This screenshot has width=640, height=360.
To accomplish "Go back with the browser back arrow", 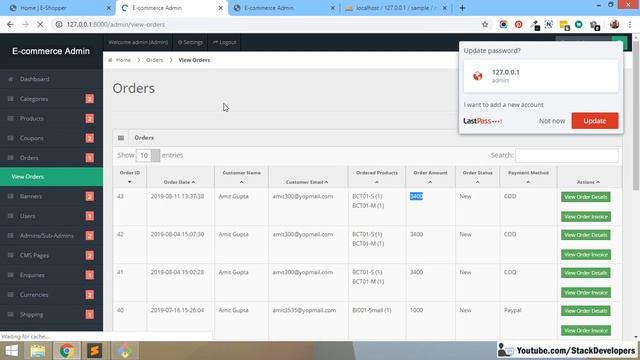I will click(x=10, y=24).
